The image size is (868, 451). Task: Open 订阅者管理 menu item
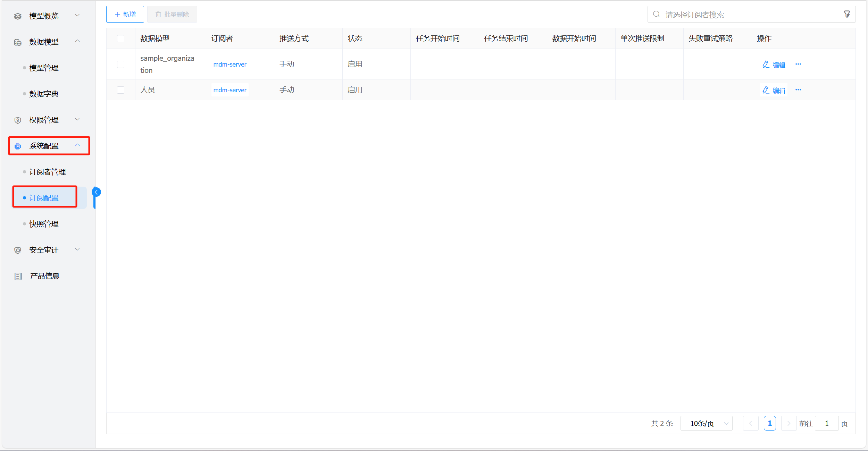(48, 172)
